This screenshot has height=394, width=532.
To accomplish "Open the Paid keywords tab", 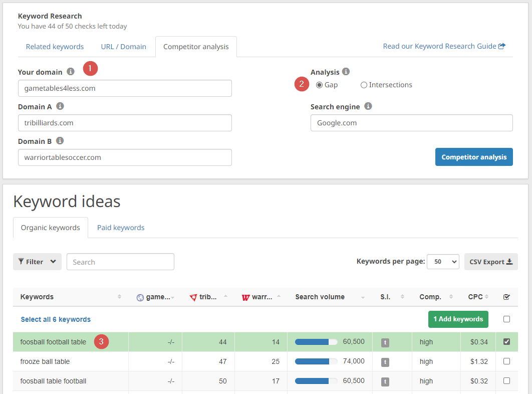I will coord(121,228).
